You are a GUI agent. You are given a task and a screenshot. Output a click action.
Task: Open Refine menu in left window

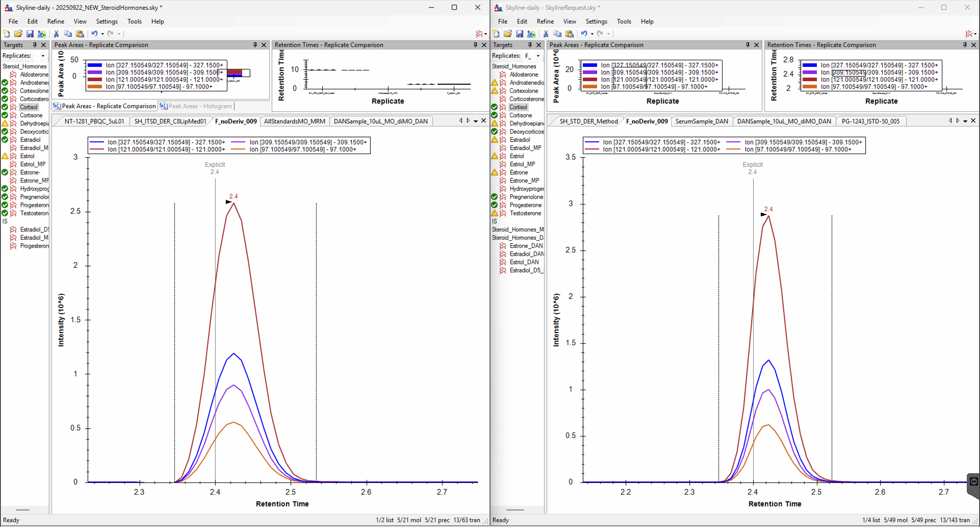[x=55, y=21]
